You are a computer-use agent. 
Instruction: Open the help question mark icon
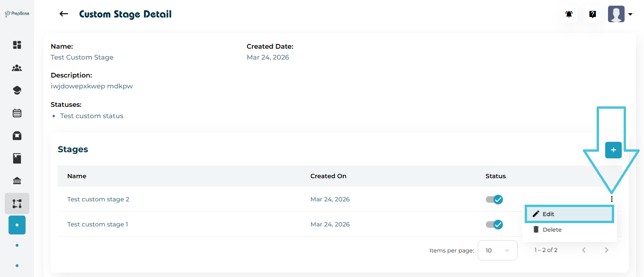pyautogui.click(x=592, y=14)
